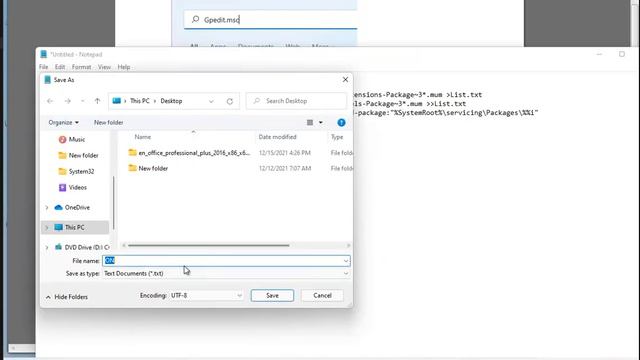Click the Forward arrow in Save As dialog
Image resolution: width=640 pixels, height=360 pixels.
pyautogui.click(x=67, y=101)
